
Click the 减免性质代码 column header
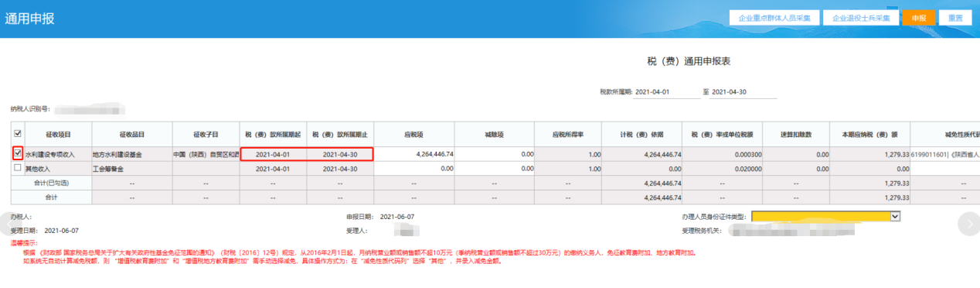[945, 134]
